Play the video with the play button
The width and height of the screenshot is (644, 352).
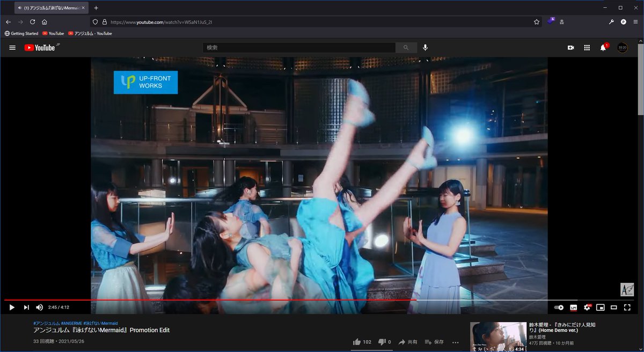pyautogui.click(x=12, y=307)
